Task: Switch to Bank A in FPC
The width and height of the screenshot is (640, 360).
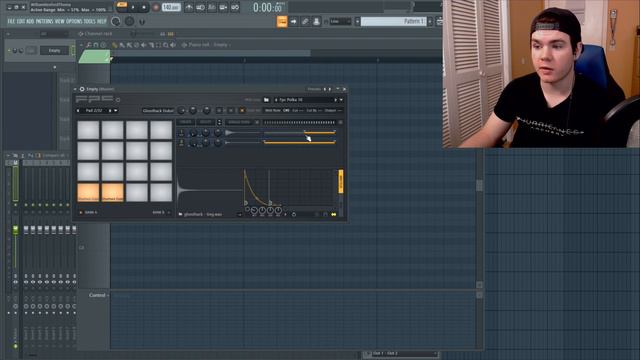Action: coord(89,212)
